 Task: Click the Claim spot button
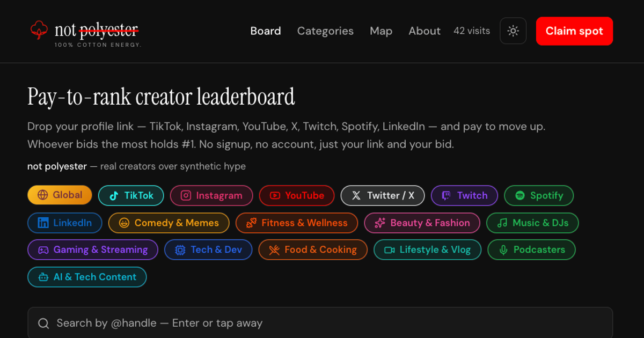pyautogui.click(x=574, y=31)
